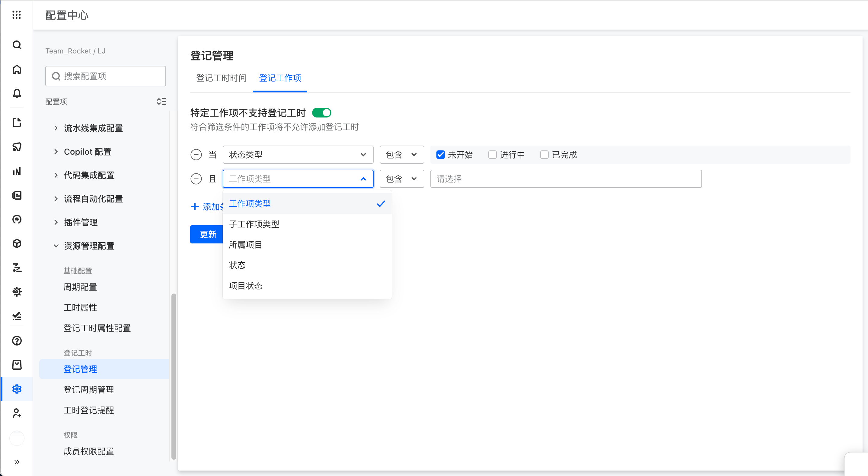868x476 pixels.
Task: Collapse 资源管理配置 tree node
Action: coord(56,246)
